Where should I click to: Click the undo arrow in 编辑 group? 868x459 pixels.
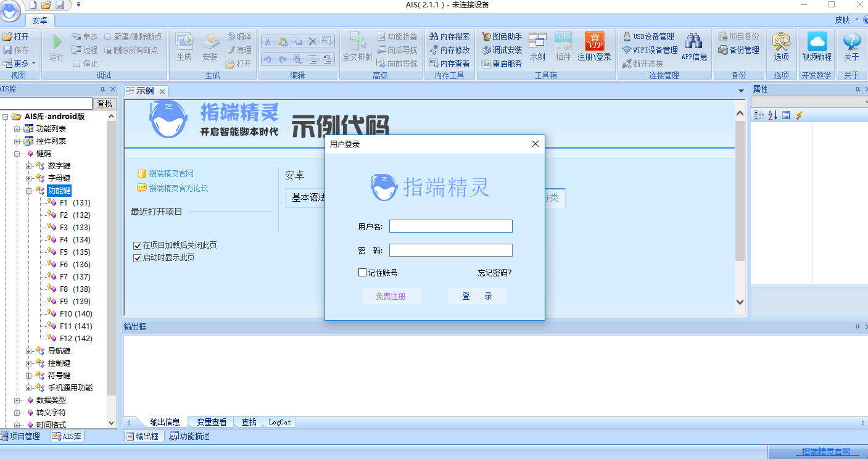(268, 59)
